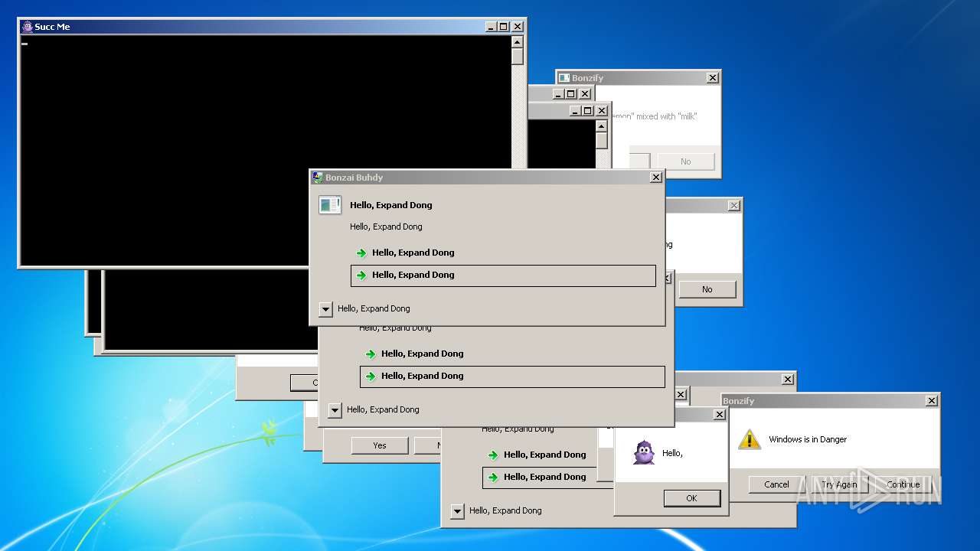Close the Succ Me console window
Screen dimensions: 980x551
(518, 27)
